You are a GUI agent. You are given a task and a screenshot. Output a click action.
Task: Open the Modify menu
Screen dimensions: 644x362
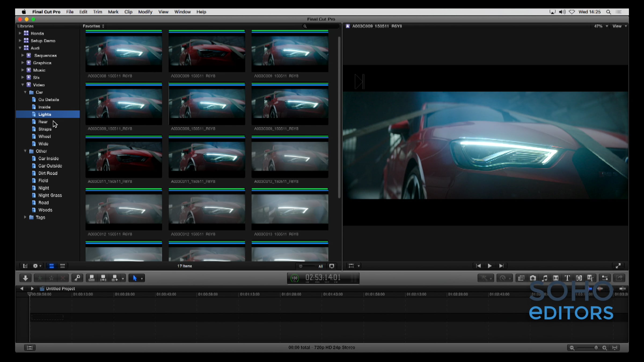[145, 12]
